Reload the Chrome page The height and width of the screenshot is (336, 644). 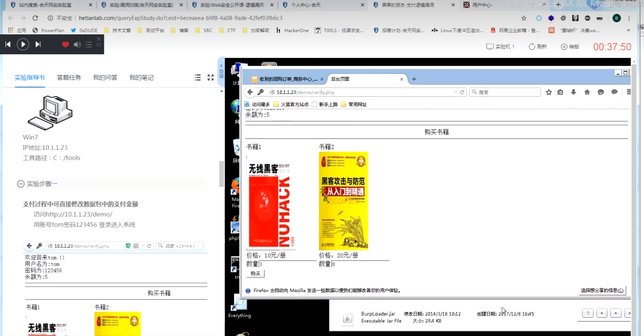pyautogui.click(x=35, y=18)
